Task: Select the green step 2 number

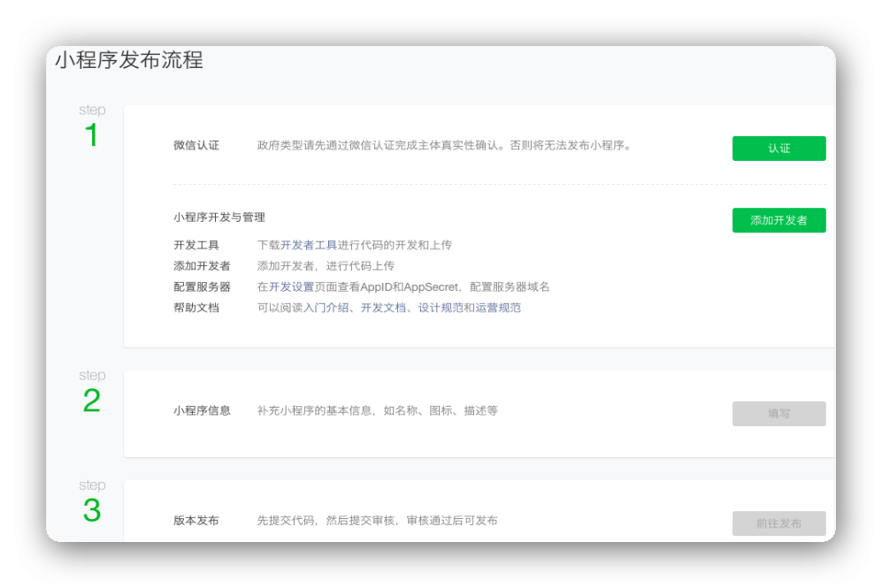Action: click(91, 401)
